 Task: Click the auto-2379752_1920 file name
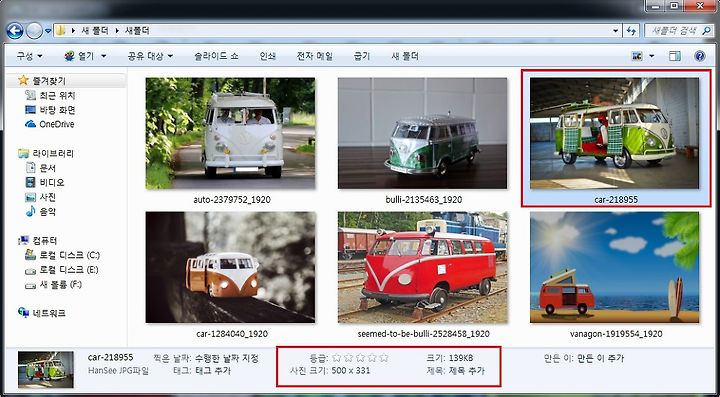point(231,200)
